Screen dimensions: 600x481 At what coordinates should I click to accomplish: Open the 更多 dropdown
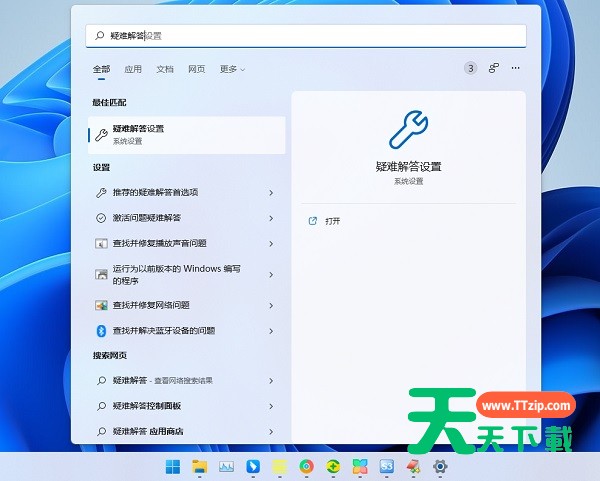click(232, 69)
